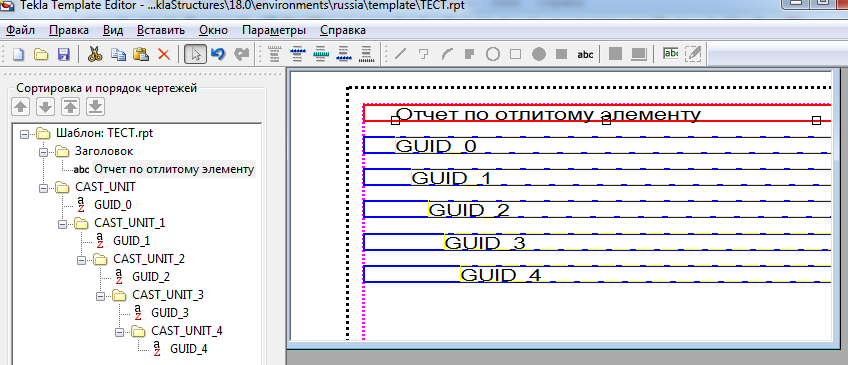Save template with floppy disk icon
This screenshot has width=848, height=365.
tap(64, 54)
